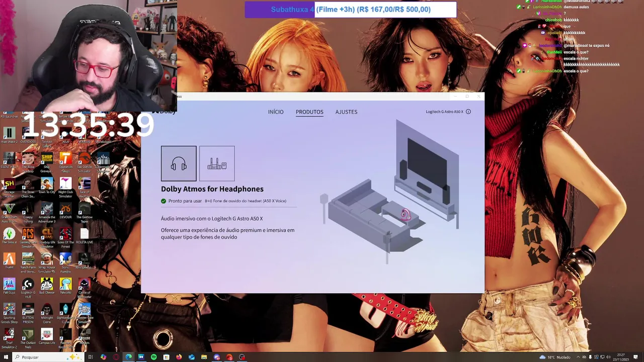
Task: Click the microphone icon in system tray
Action: (590, 357)
